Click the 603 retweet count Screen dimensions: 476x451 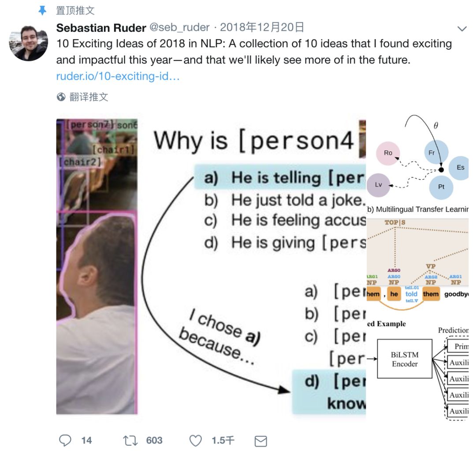pos(154,440)
